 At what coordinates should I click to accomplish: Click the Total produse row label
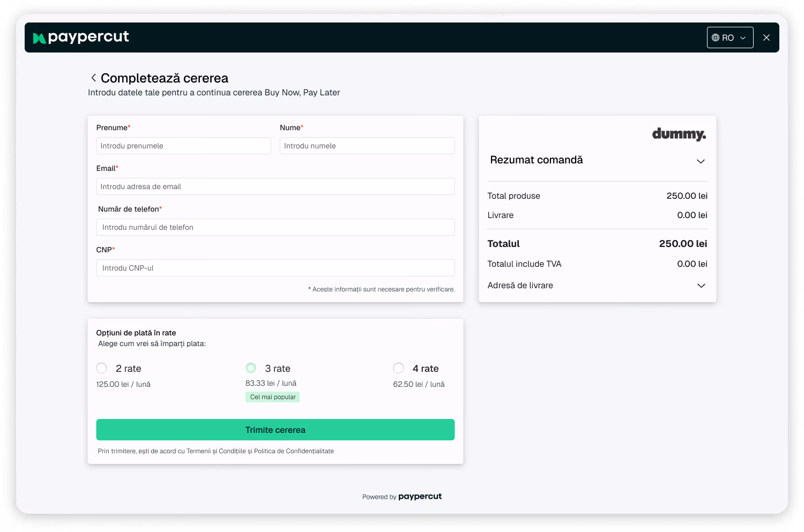(x=514, y=196)
